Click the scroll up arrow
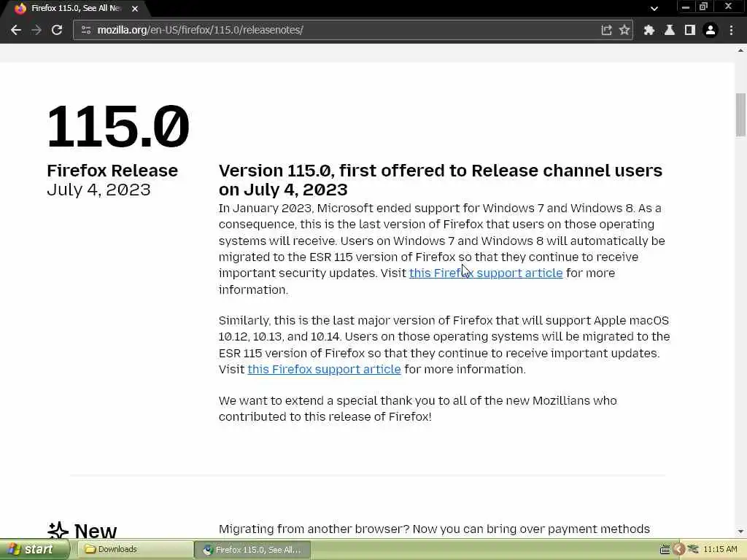The height and width of the screenshot is (560, 747). coord(740,50)
